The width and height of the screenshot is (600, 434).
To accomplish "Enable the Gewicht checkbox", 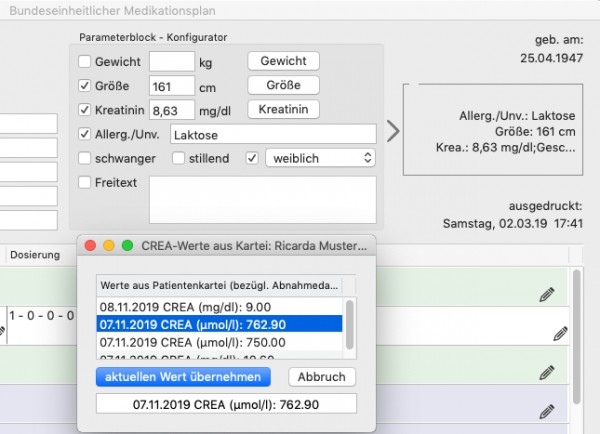I will 84,61.
